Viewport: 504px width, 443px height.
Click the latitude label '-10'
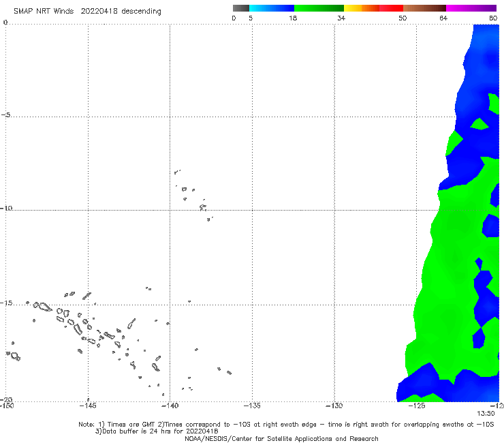point(6,208)
